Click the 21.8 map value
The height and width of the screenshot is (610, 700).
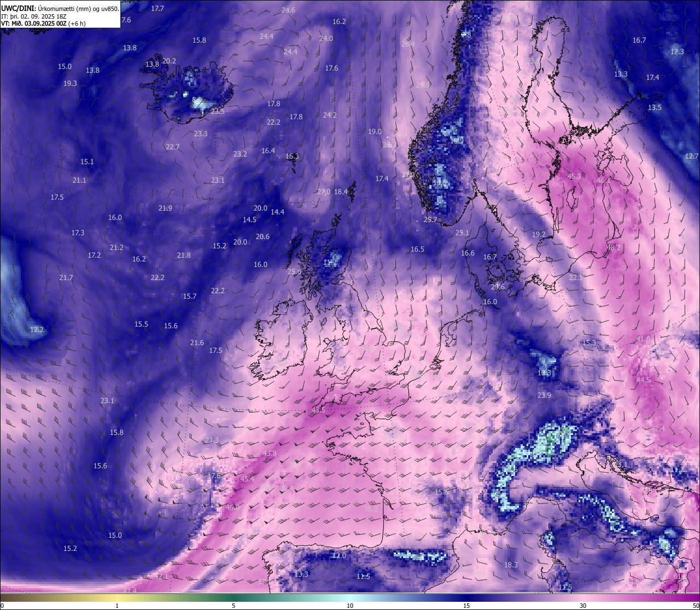184,255
